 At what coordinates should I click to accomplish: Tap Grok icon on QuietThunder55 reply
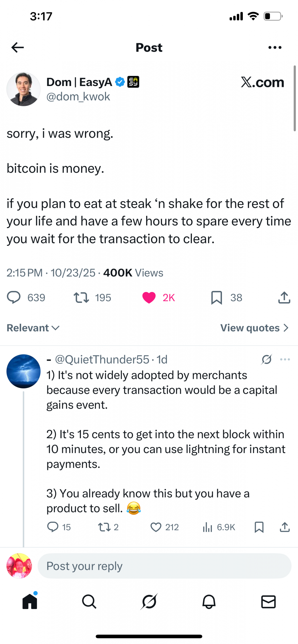pos(267,359)
